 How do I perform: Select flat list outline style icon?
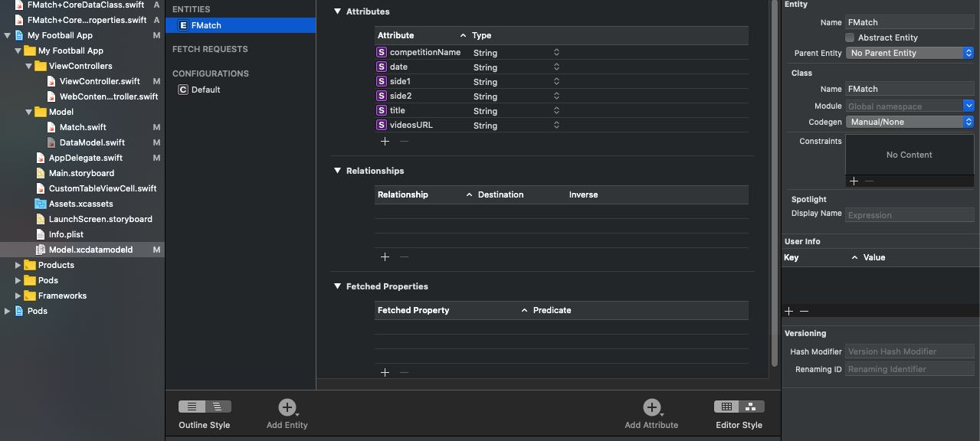pos(192,407)
